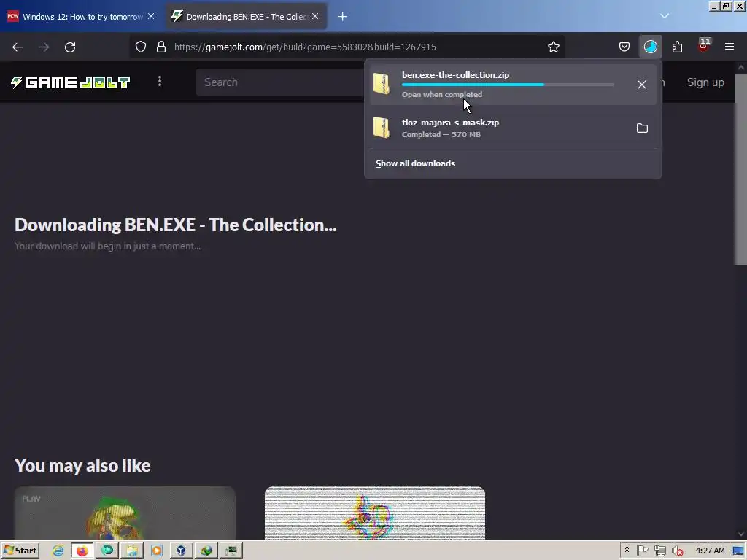Click the page vertical scrollbar thumb
Viewport: 747px width, 560px height.
tap(741, 169)
